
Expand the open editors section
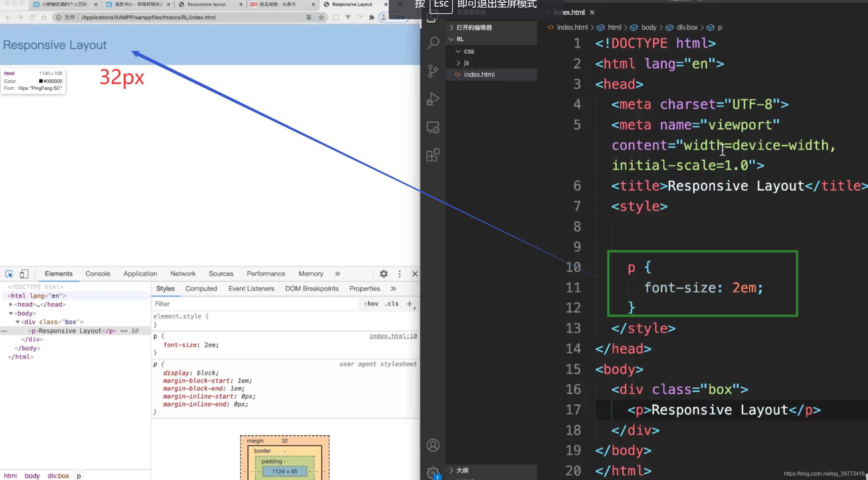coord(451,27)
